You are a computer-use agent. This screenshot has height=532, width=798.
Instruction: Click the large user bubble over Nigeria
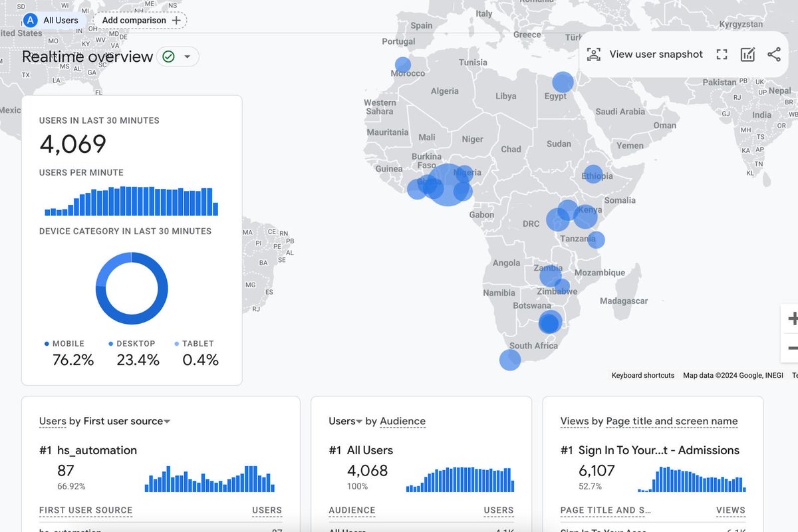point(448,184)
